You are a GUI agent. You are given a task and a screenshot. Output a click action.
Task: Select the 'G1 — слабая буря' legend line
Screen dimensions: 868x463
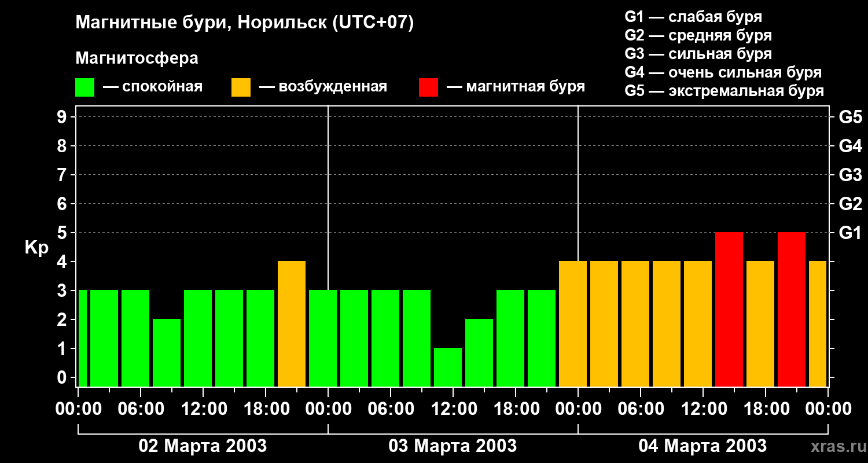(693, 17)
